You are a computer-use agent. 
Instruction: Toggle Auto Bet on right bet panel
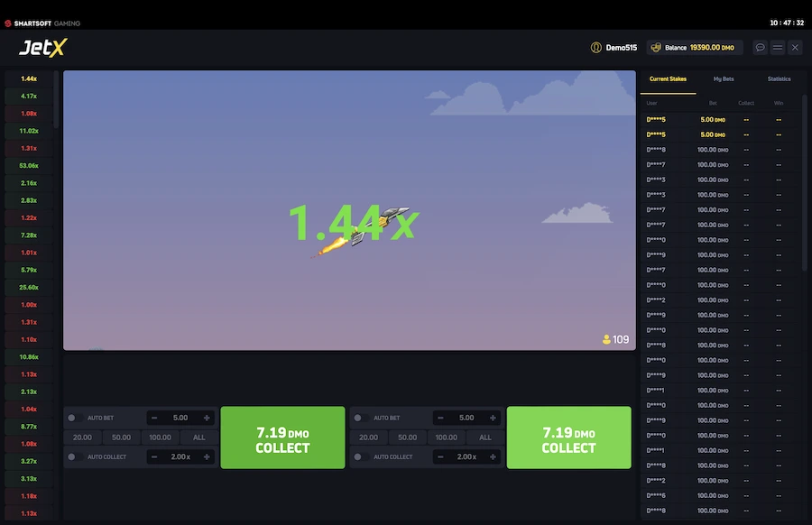pos(360,418)
